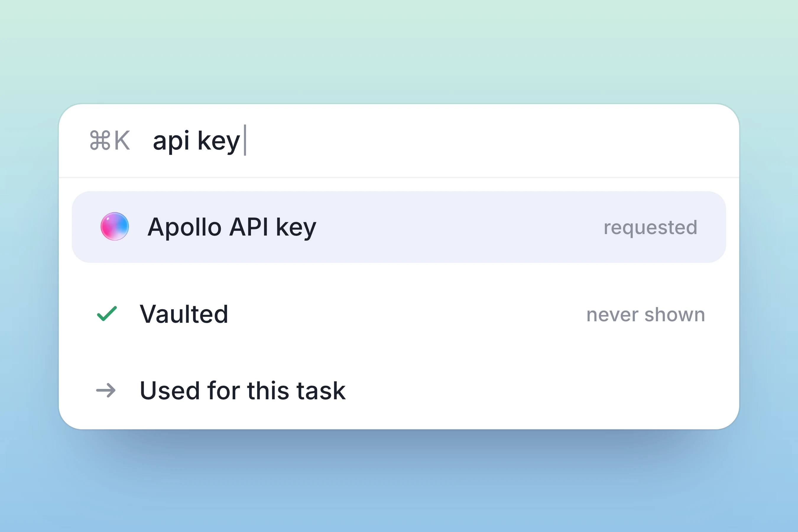The height and width of the screenshot is (532, 798).
Task: Click the gradient orb icon beside Apollo API key
Action: pos(115,227)
